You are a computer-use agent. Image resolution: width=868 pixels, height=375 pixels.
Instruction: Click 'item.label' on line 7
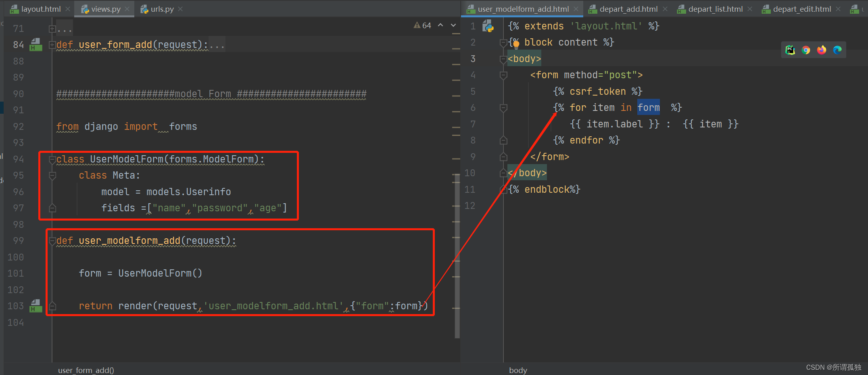[x=615, y=124]
